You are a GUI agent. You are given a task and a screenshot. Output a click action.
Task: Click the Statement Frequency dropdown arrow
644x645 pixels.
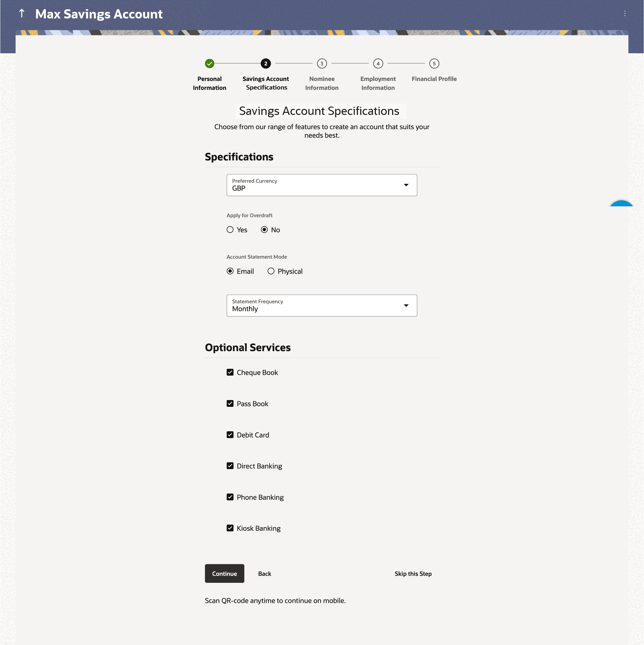pos(406,305)
